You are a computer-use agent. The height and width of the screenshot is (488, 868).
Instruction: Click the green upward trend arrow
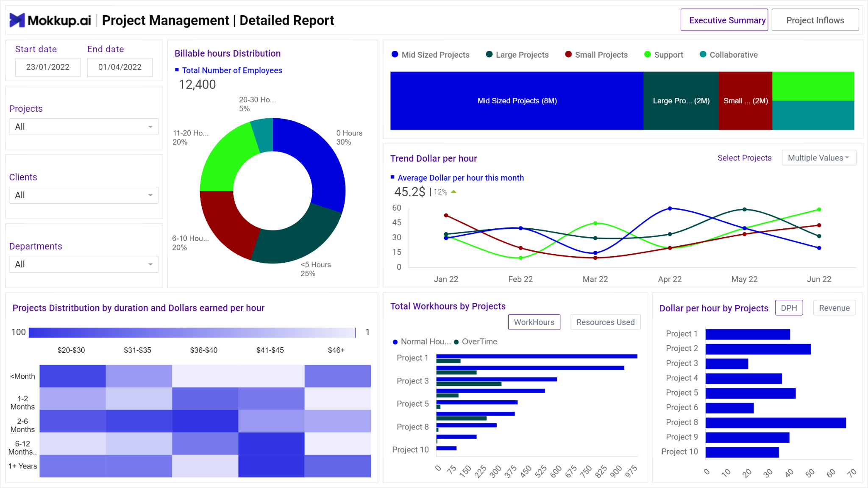[x=453, y=192]
